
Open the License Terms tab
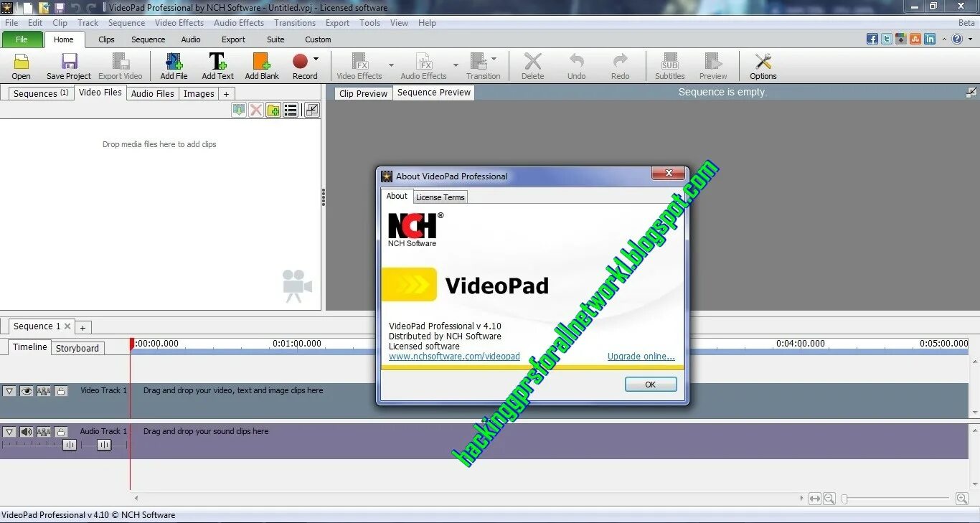coord(440,197)
